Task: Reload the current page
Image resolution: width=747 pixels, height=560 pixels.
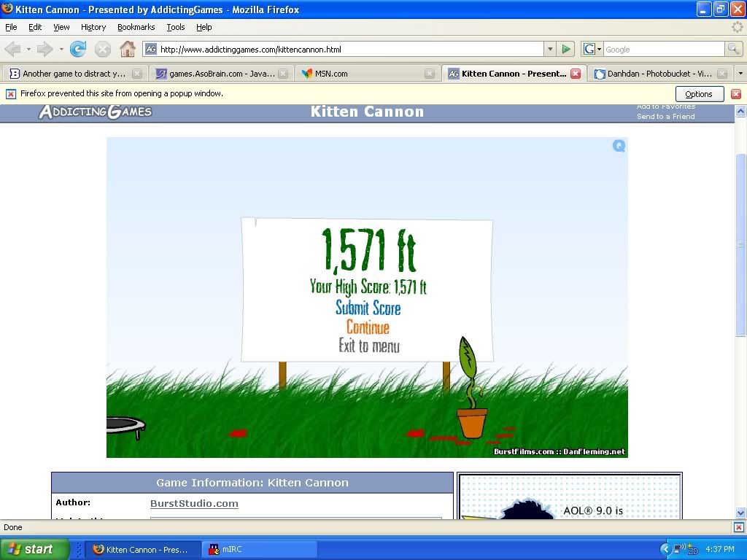Action: [78, 49]
